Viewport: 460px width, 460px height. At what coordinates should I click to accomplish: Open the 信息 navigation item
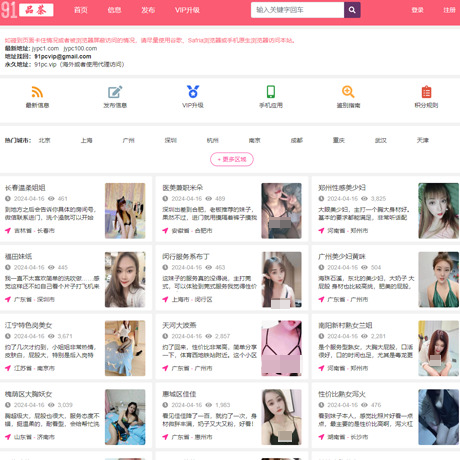coord(114,10)
